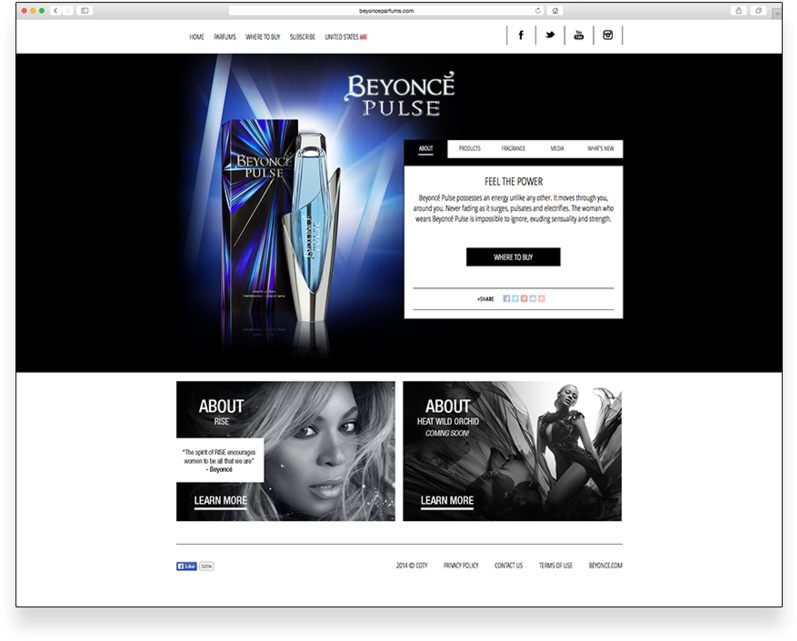Image resolution: width=797 pixels, height=641 pixels.
Task: Click the FEEL THE POWER heading
Action: [513, 181]
